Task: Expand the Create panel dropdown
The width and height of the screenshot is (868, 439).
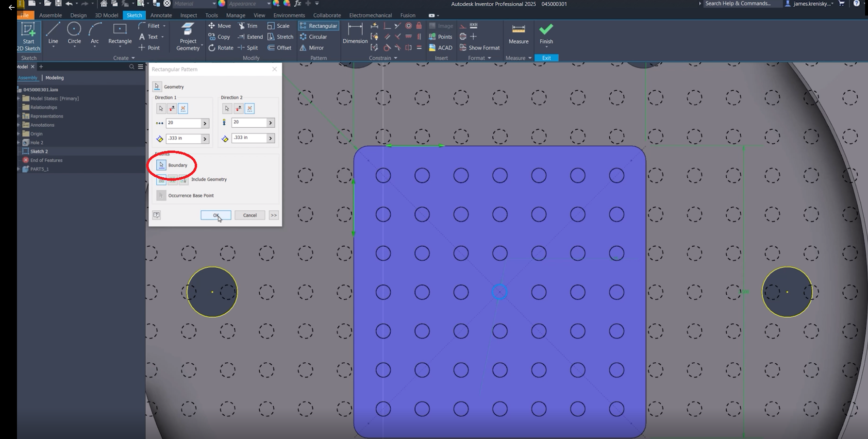Action: pos(133,58)
